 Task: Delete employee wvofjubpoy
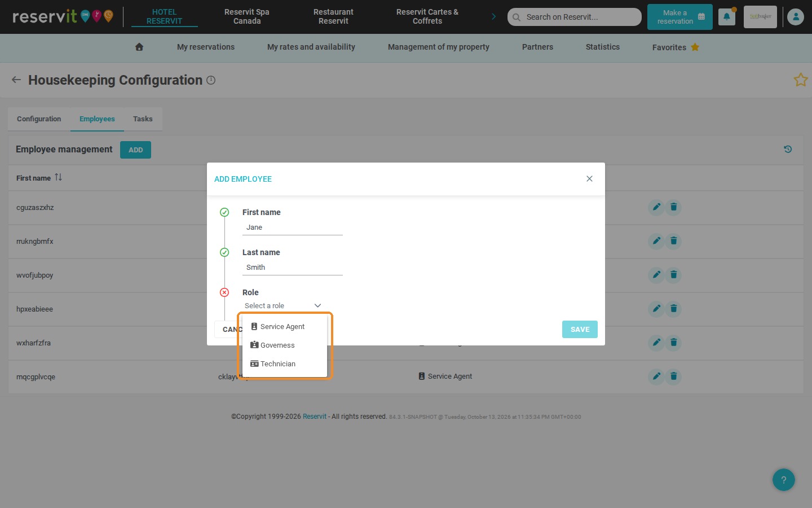[673, 275]
